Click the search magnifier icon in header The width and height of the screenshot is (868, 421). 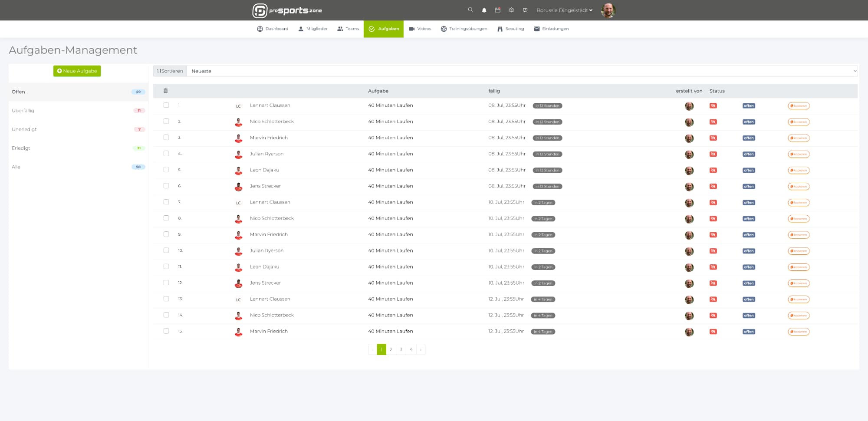pos(470,10)
